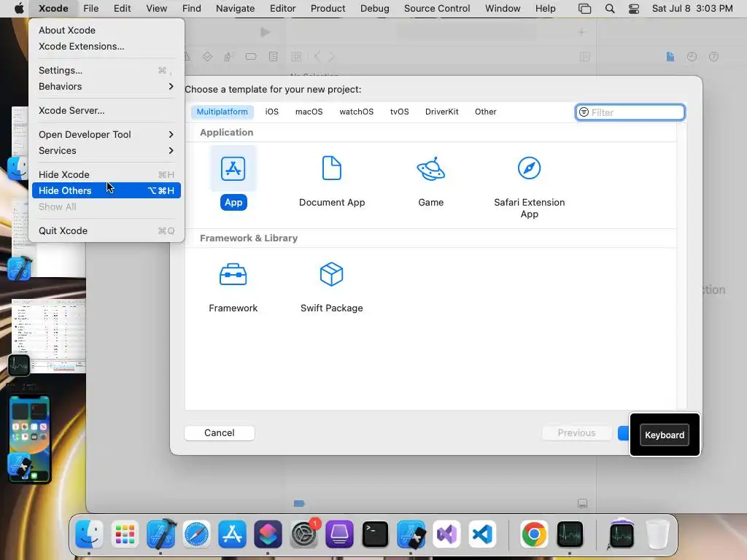Open Finder from the Dock
Screen dimensions: 747x560
click(x=89, y=534)
